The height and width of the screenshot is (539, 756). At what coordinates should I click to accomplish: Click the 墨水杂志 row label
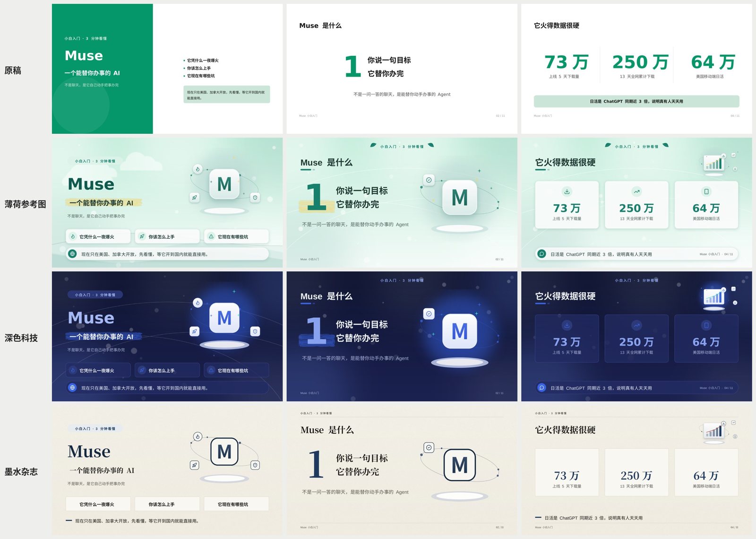click(x=21, y=472)
